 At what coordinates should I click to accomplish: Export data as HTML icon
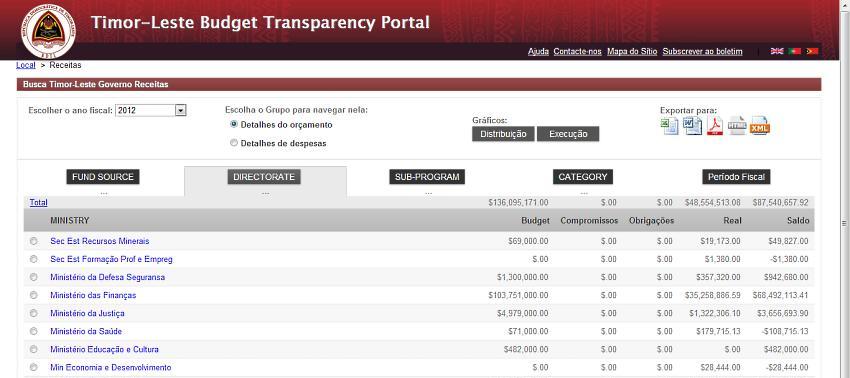737,126
